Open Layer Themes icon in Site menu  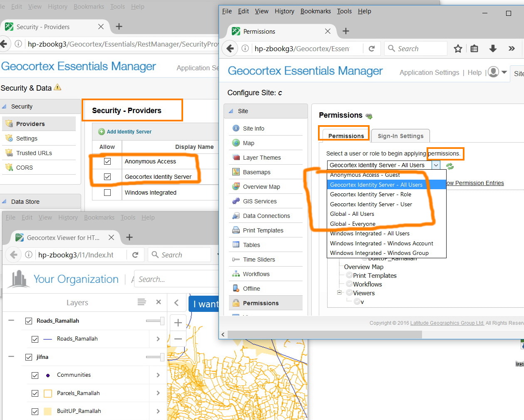click(x=236, y=158)
